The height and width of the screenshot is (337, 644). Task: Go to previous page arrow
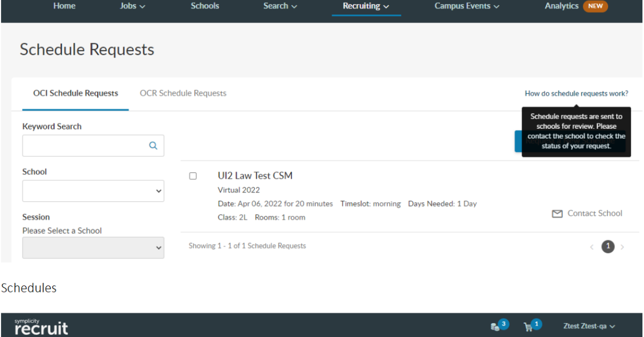coord(592,247)
